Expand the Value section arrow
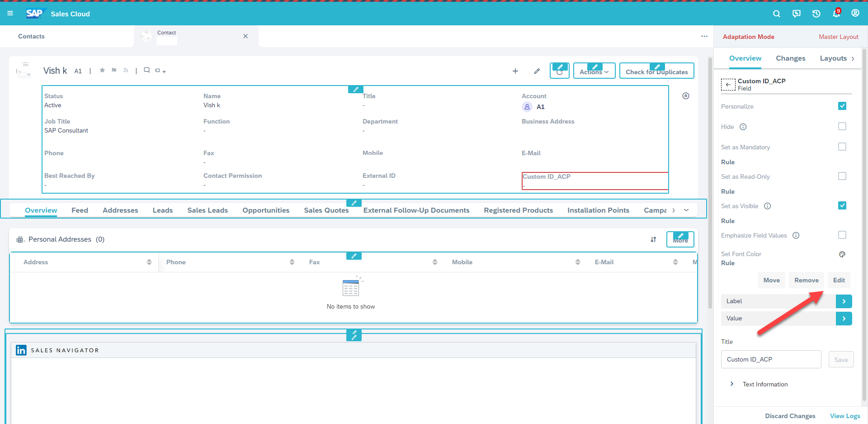The width and height of the screenshot is (868, 424). [x=844, y=319]
